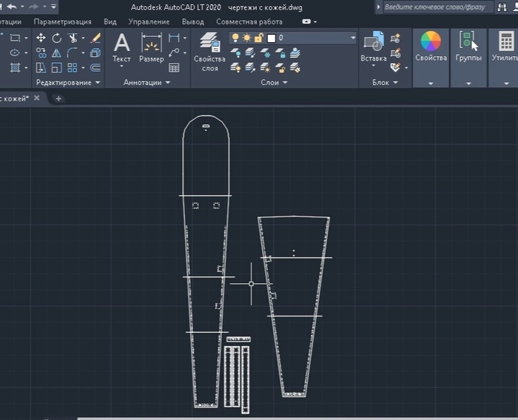Toggle the layer freeze sun icon
The width and height of the screenshot is (518, 420).
[247, 38]
